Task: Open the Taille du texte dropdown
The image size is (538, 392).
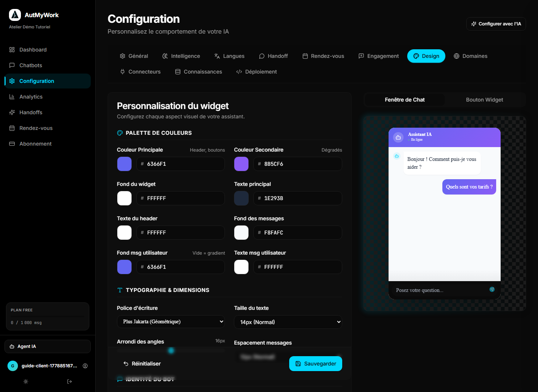Action: tap(288, 322)
